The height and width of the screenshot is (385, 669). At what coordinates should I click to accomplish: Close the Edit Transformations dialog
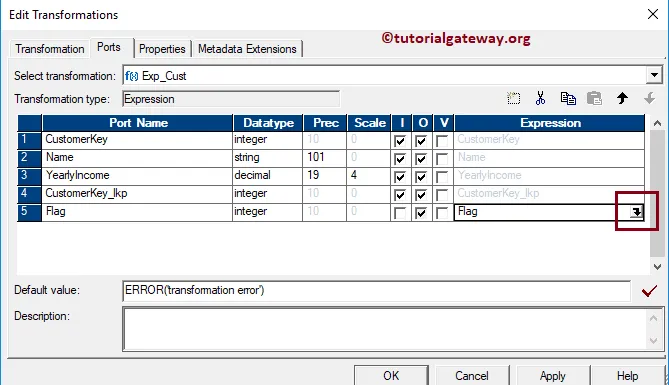(653, 15)
